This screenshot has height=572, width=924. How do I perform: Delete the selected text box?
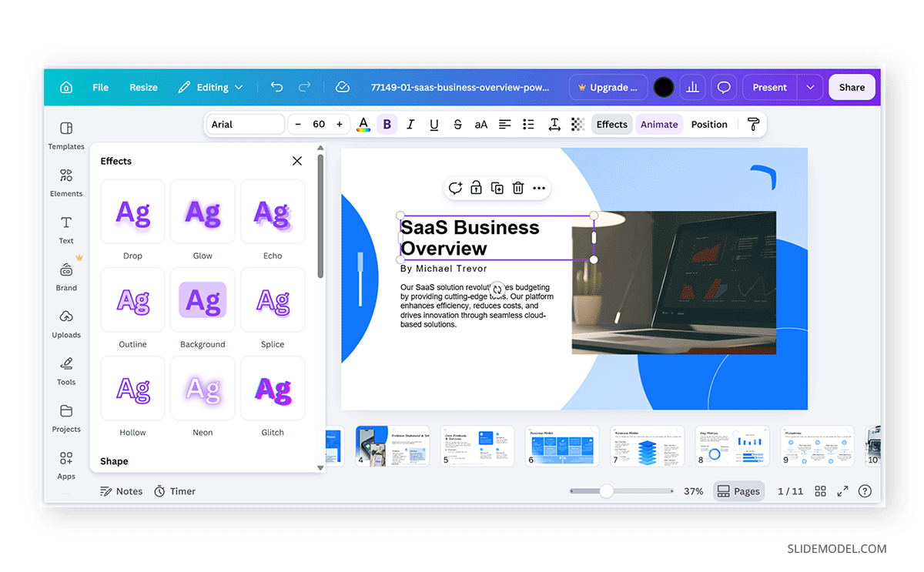tap(518, 188)
